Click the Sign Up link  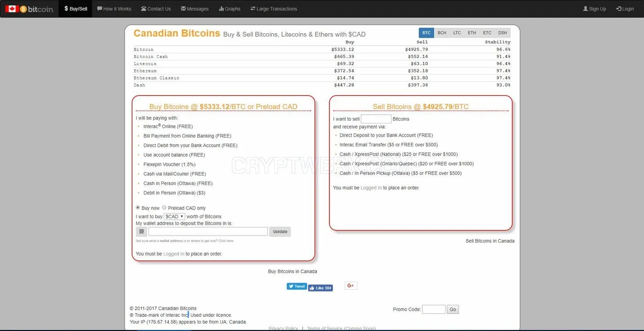594,9
